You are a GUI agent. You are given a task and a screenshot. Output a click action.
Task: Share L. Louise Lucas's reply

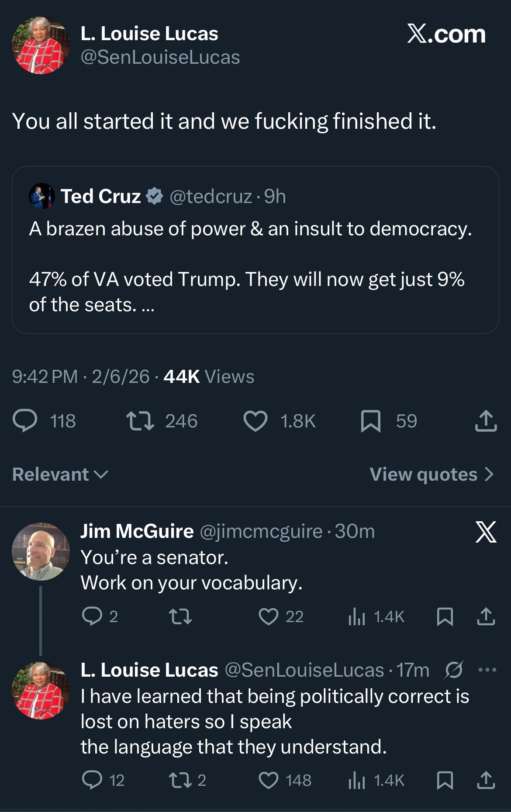click(x=486, y=780)
